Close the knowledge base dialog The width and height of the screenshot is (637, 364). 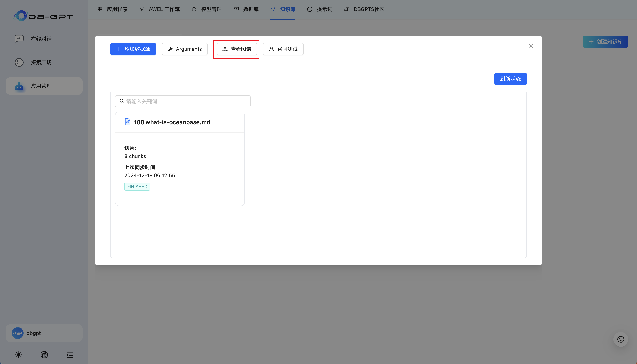(x=531, y=46)
